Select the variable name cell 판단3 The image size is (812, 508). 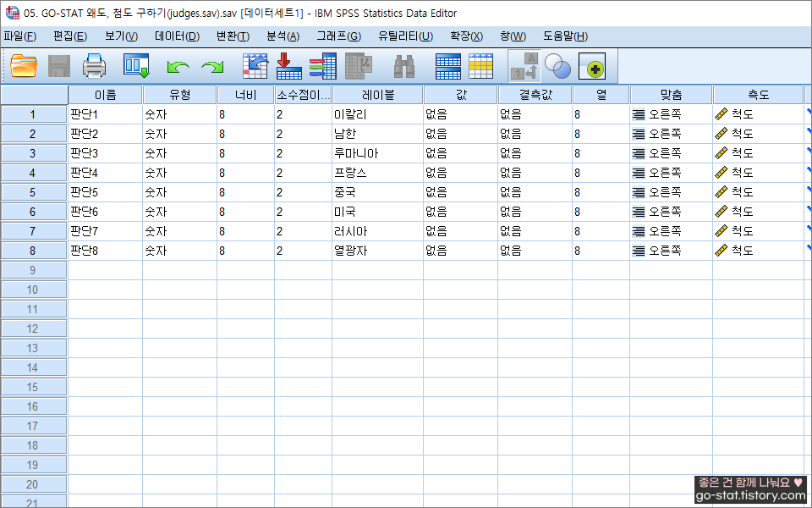[105, 153]
